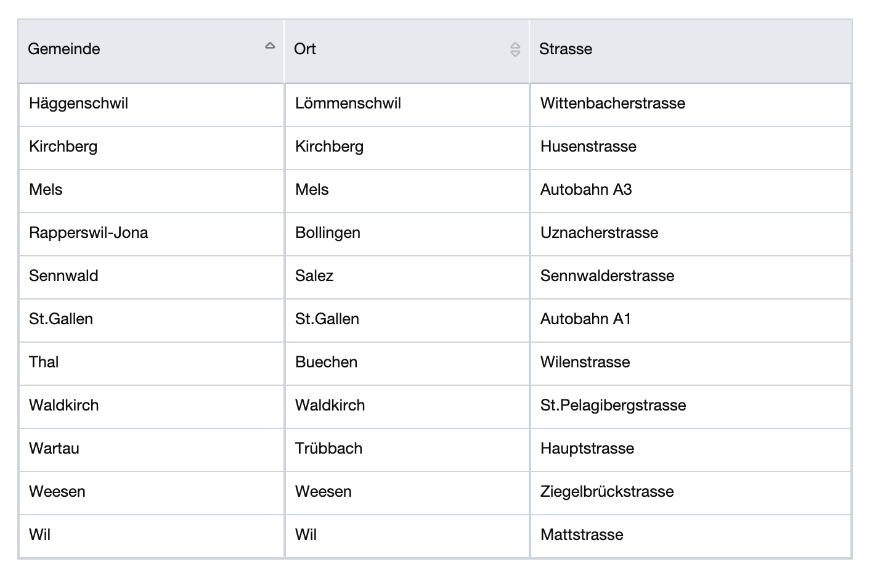Click the Ort column sort icon
The image size is (896, 588).
tap(515, 49)
